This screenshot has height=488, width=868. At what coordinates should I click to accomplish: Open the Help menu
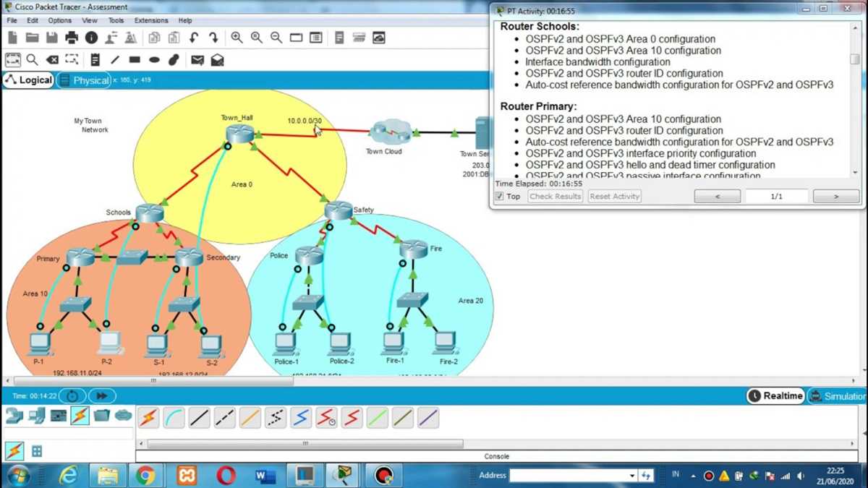185,20
